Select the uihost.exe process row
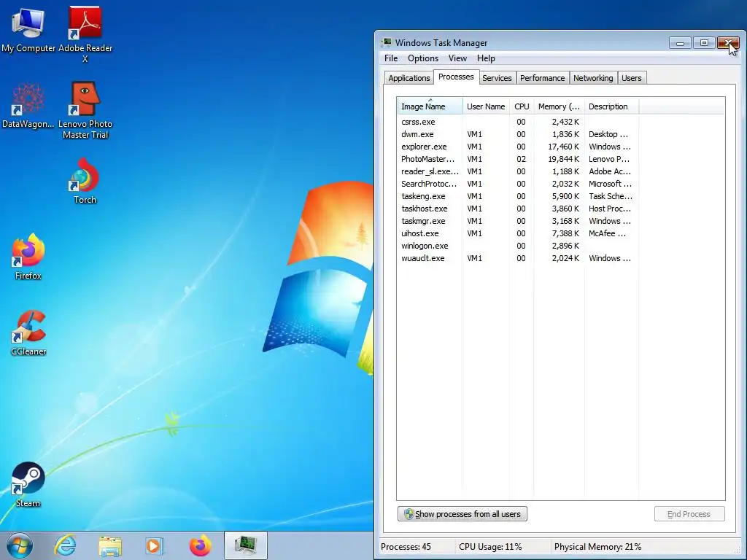Screen dimensions: 747x560 click(518, 233)
